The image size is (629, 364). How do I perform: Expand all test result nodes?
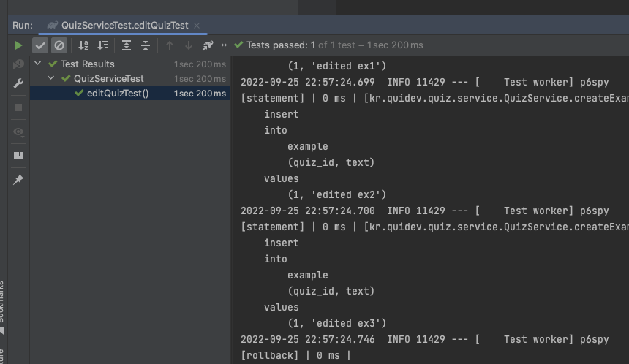(127, 45)
